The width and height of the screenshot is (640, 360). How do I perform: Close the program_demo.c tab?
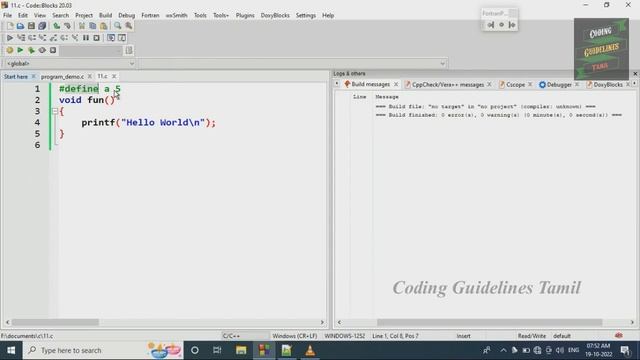[x=89, y=76]
